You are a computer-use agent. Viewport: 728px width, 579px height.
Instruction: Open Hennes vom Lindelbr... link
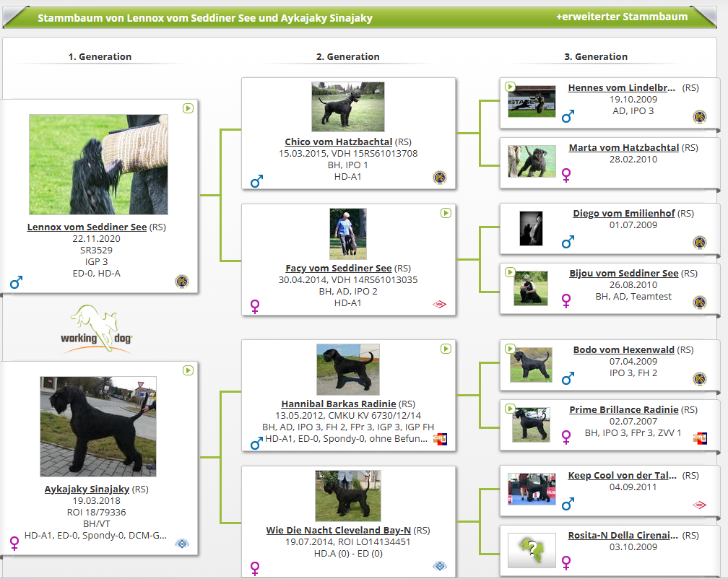(x=622, y=87)
